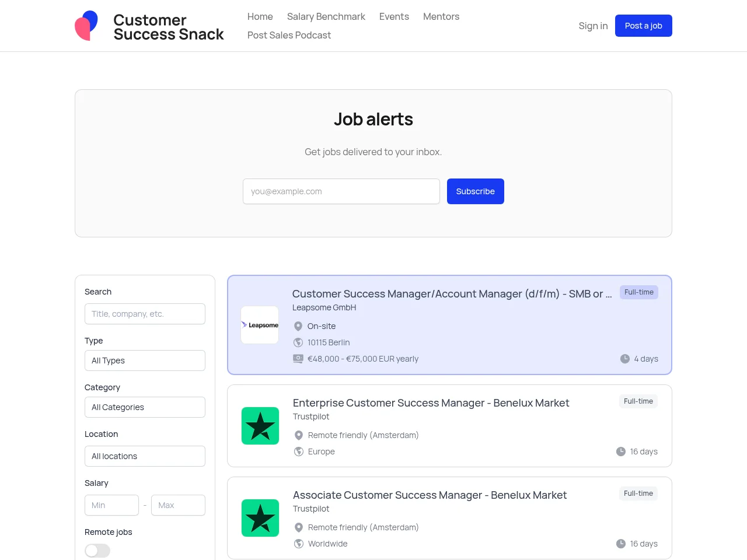The height and width of the screenshot is (560, 747).
Task: Focus the salary Max field
Action: coord(178,505)
